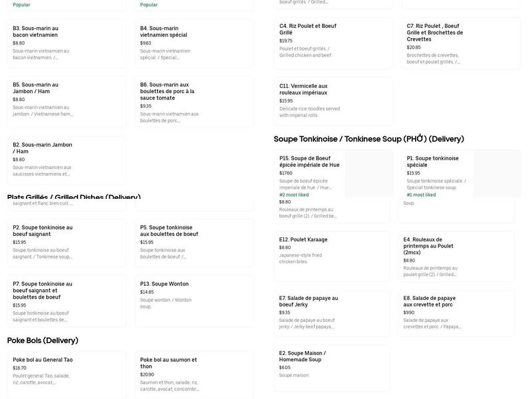
Task: Select E4 Rouleaux de printemps au Poulet
Action: pos(456,257)
